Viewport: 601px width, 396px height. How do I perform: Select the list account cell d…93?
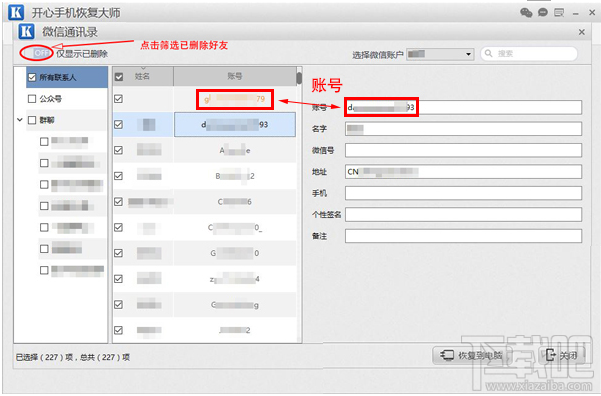click(x=235, y=125)
